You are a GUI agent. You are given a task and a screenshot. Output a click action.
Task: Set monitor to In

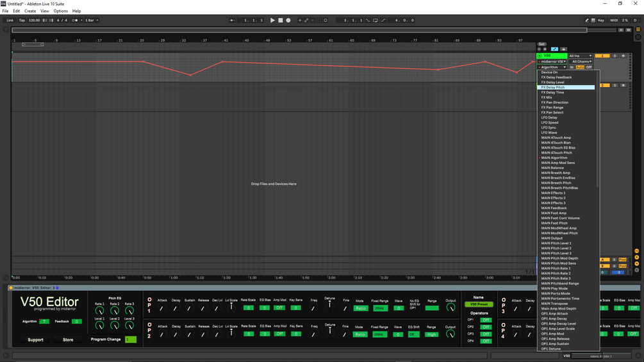pyautogui.click(x=572, y=67)
